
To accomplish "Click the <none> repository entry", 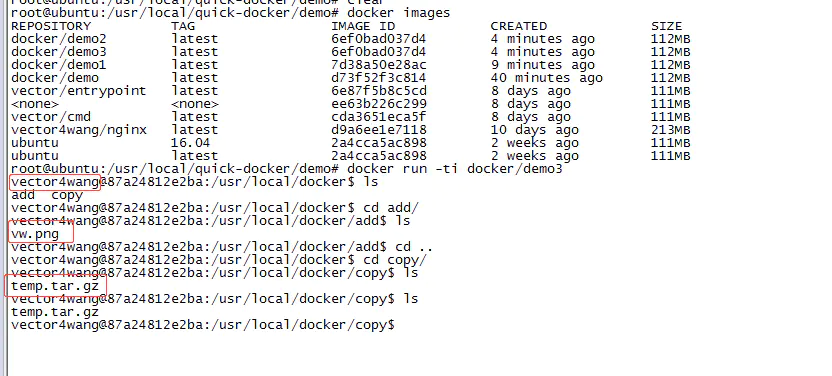I will pyautogui.click(x=35, y=104).
